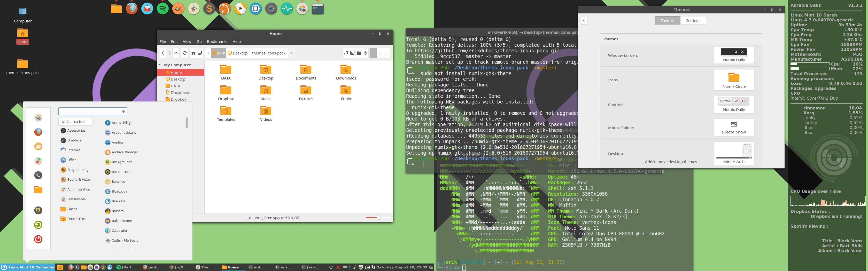Launch the Brackets editor from the dock
This screenshot has width=868, height=271.
coord(256,9)
